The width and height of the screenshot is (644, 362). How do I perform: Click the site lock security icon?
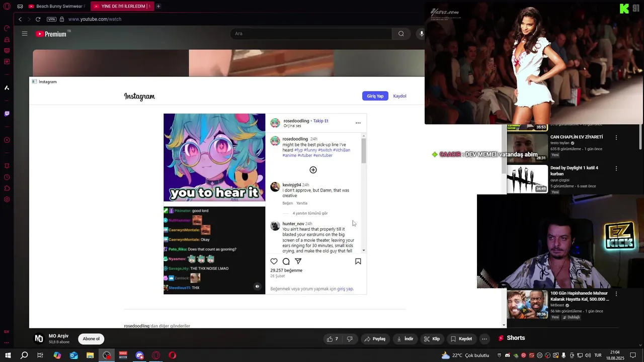click(x=62, y=19)
